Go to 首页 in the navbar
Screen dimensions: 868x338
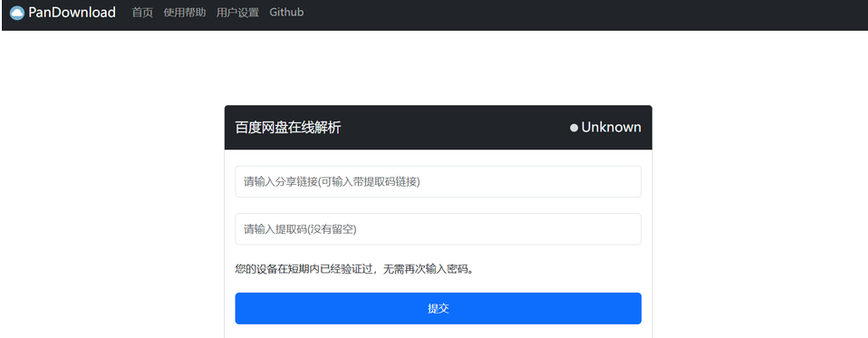tap(142, 13)
